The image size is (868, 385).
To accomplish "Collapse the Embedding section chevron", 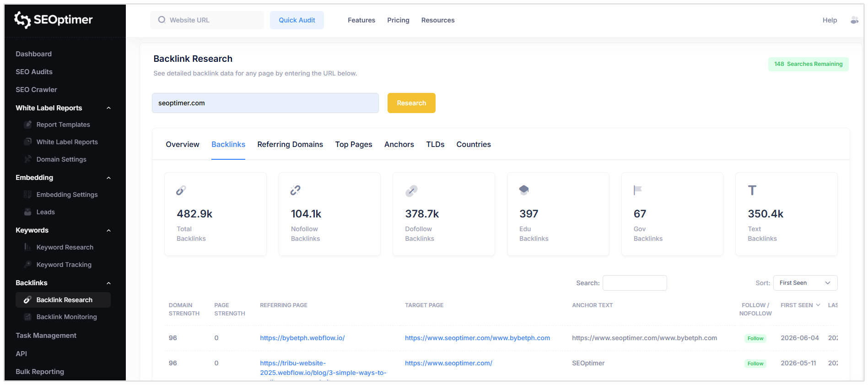I will [x=108, y=178].
